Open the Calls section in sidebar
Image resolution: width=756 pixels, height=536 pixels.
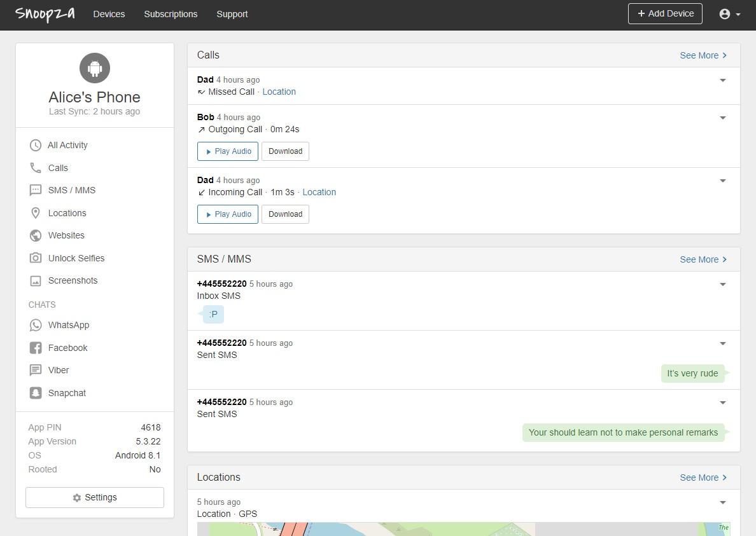click(58, 168)
